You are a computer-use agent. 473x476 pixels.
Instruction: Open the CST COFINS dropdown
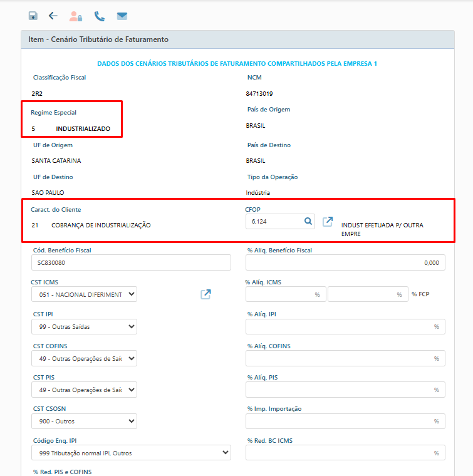84,358
